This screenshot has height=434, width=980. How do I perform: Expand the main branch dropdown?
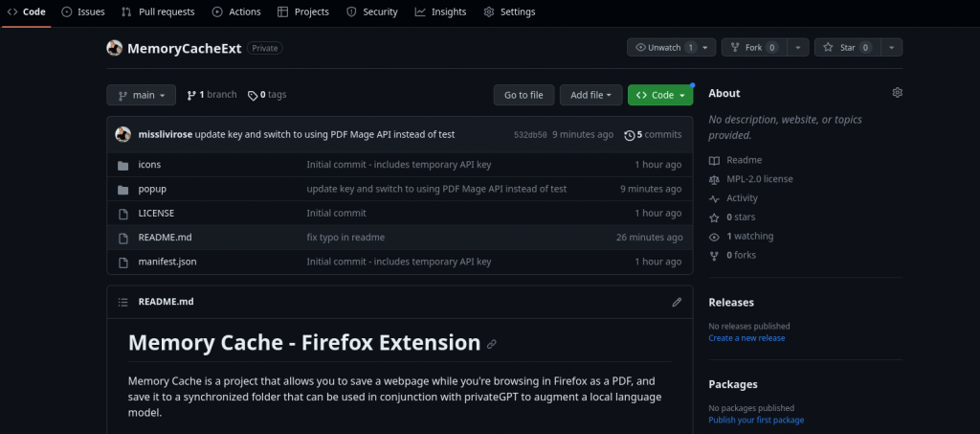(142, 95)
